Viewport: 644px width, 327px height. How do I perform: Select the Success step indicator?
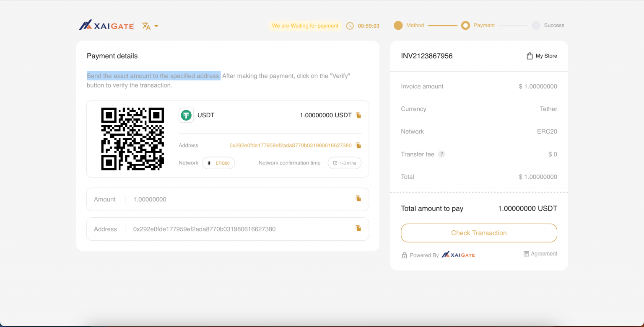point(536,25)
